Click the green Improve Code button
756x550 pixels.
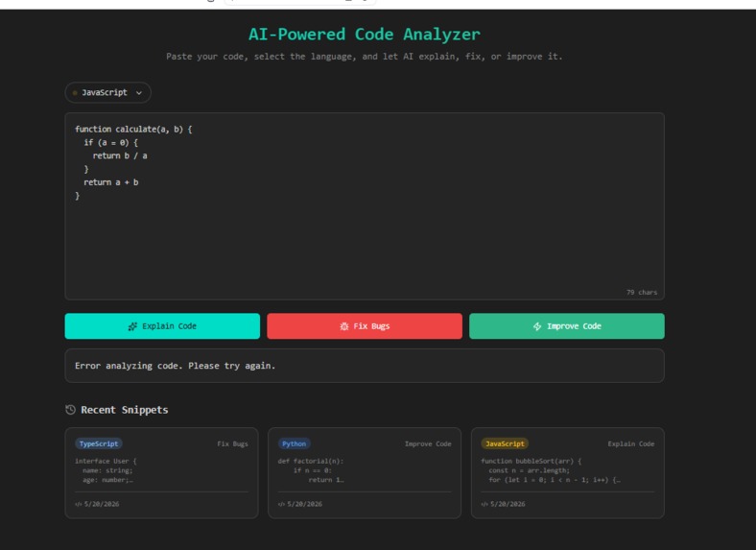tap(566, 326)
